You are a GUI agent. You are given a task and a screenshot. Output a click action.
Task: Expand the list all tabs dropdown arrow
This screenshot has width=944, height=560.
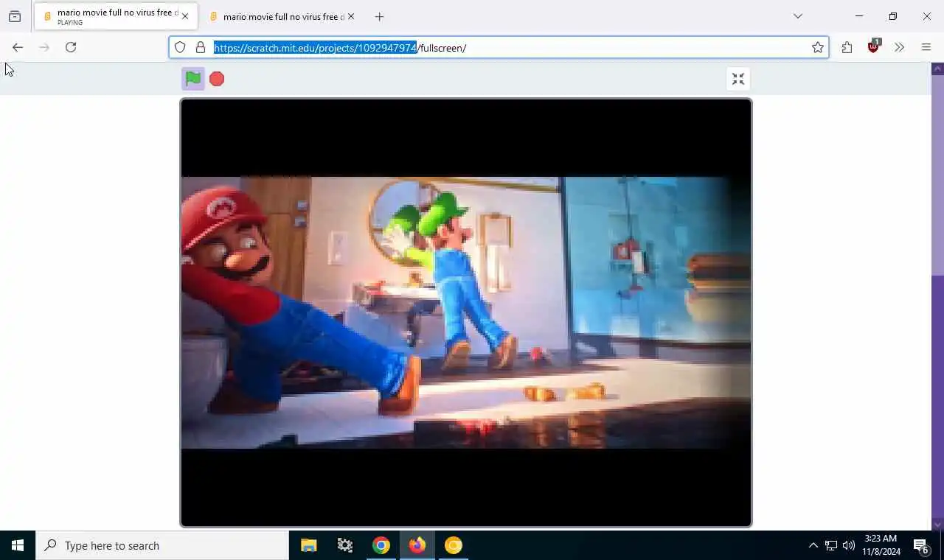tap(798, 16)
